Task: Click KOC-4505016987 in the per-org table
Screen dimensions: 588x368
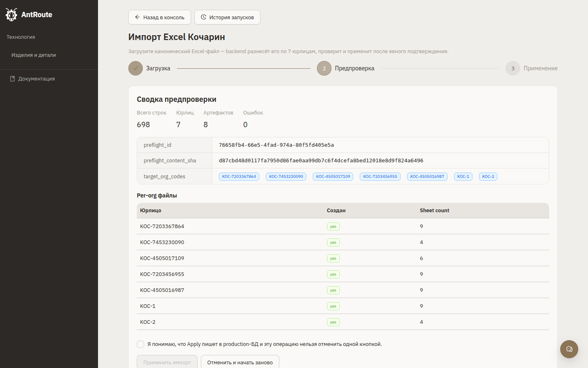Action: tap(162, 290)
